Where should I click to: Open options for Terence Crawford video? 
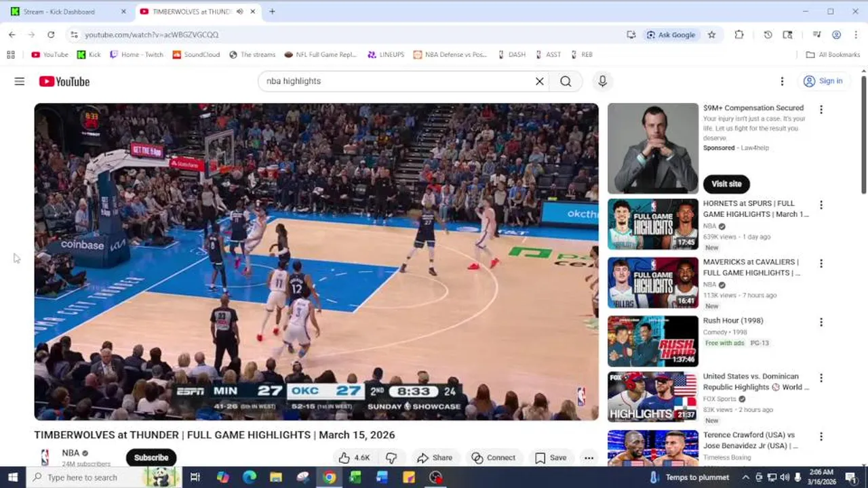click(x=821, y=436)
